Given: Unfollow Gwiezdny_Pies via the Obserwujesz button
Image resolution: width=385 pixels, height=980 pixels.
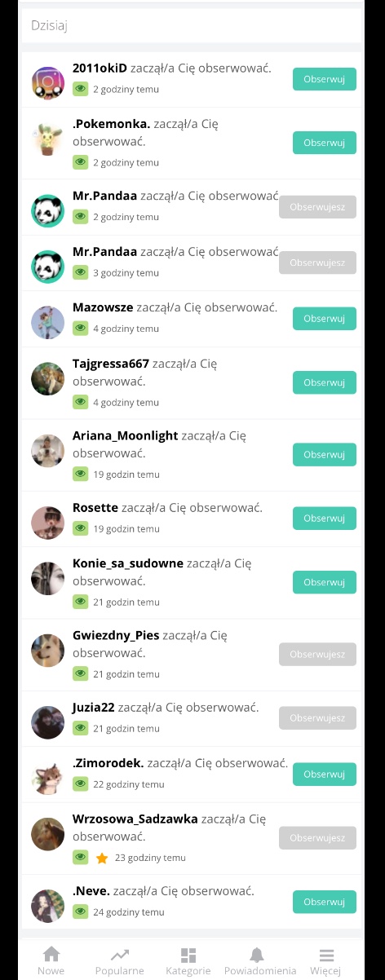Looking at the screenshot, I should pos(317,654).
